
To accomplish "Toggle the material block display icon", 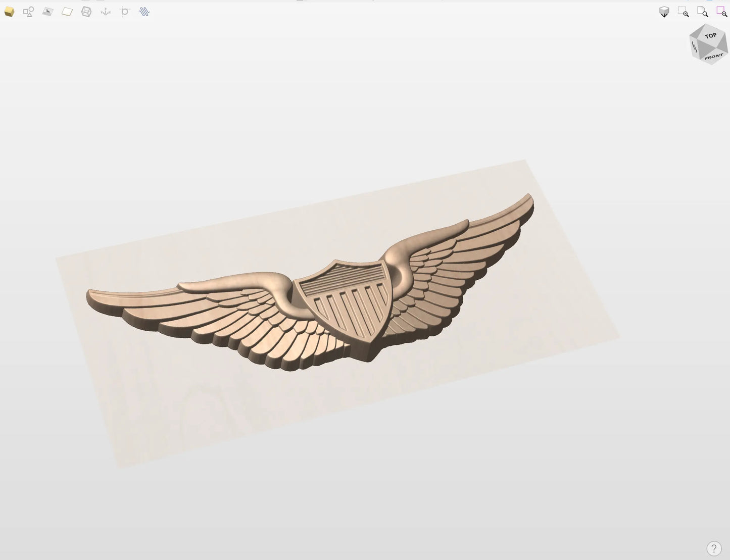I will pos(67,12).
